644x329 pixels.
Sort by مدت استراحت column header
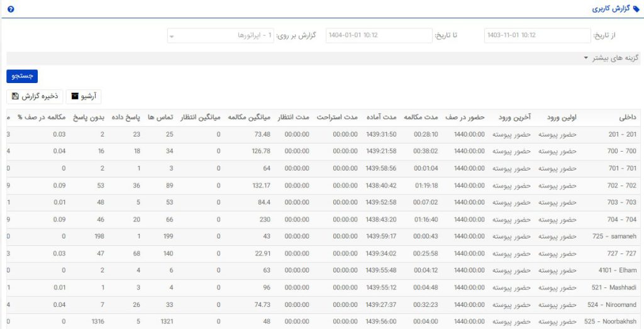click(337, 118)
